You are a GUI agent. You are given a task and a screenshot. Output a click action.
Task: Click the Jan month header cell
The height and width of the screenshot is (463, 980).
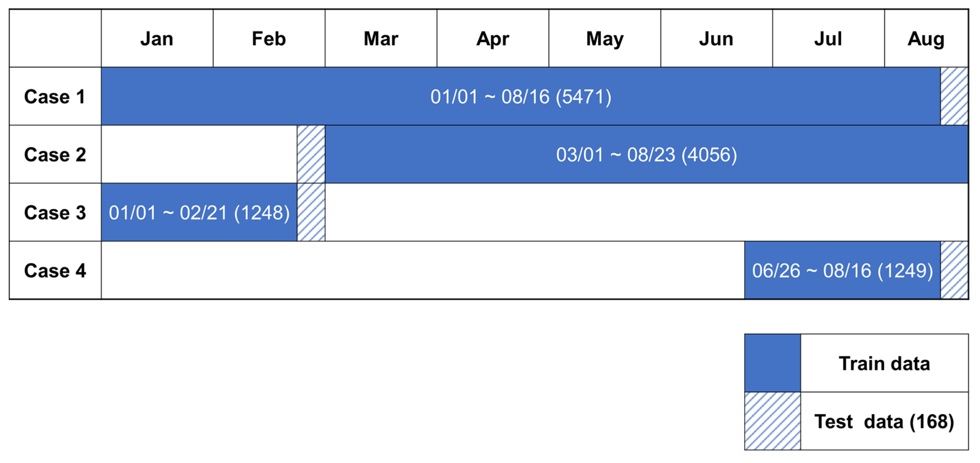tap(157, 38)
